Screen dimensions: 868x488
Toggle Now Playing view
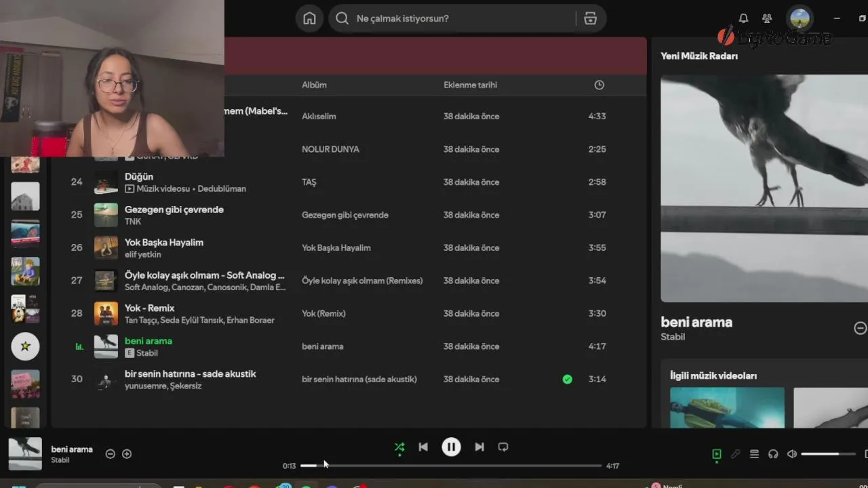717,454
